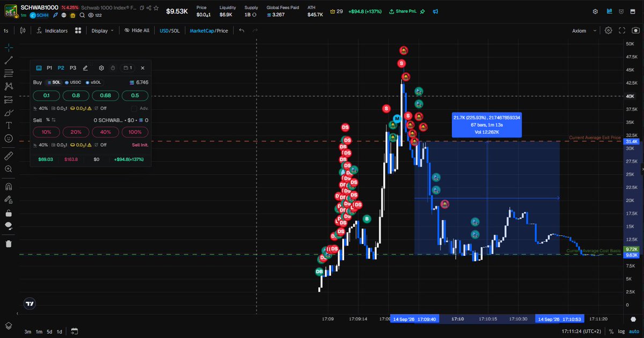Screen dimensions: 644x338
Task: Toggle the log scale option
Action: click(620, 332)
